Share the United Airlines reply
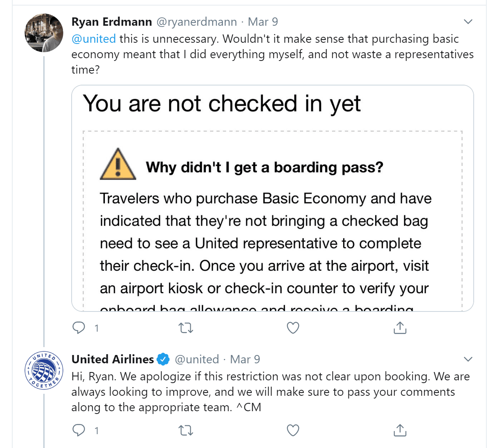The height and width of the screenshot is (448, 501). click(x=400, y=430)
